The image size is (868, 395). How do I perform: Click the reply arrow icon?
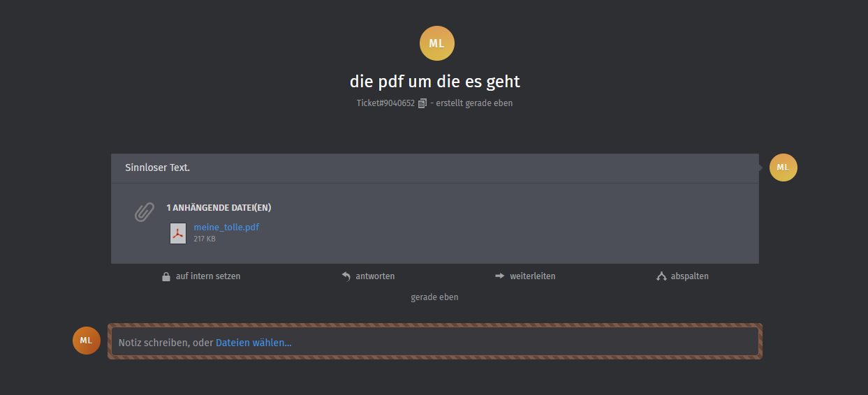point(346,276)
